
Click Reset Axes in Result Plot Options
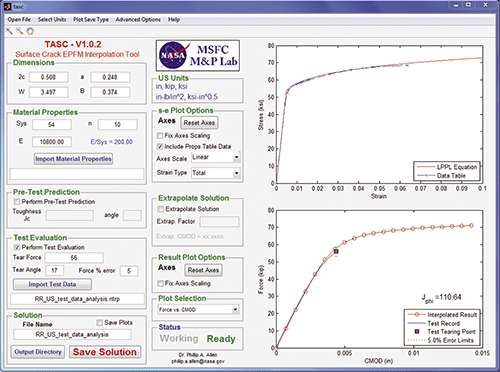[203, 270]
